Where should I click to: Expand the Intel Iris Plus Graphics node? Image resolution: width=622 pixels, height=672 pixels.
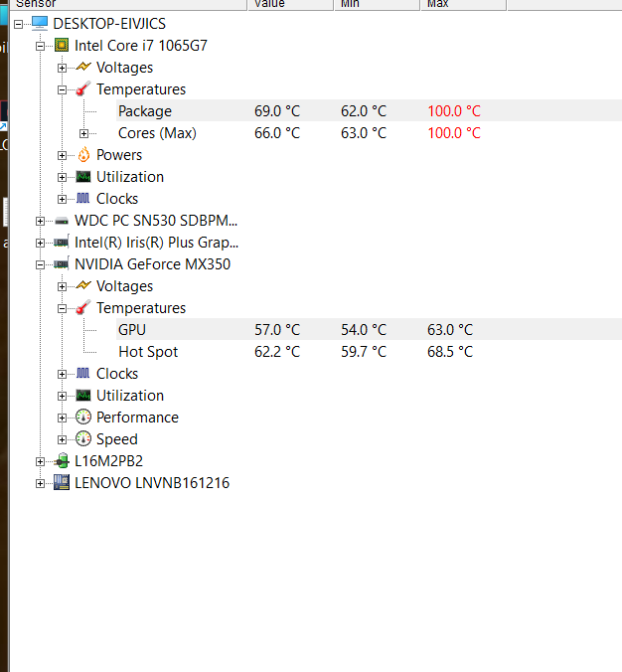pos(41,243)
